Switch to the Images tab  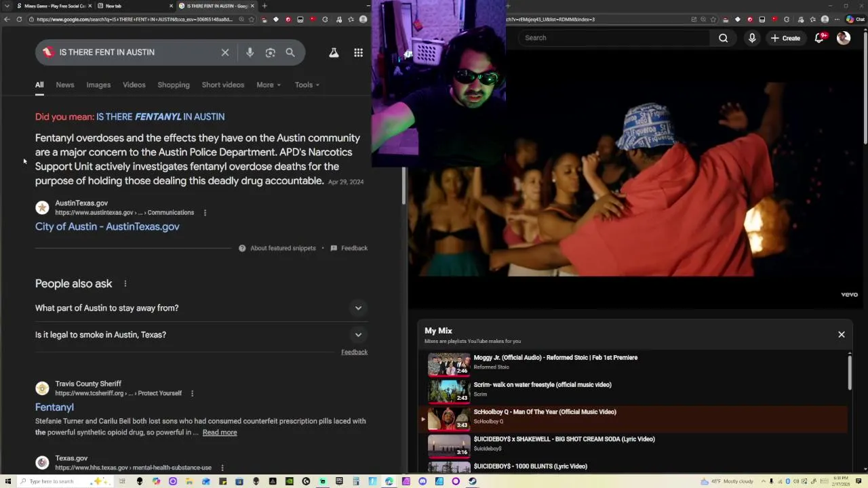pyautogui.click(x=98, y=85)
